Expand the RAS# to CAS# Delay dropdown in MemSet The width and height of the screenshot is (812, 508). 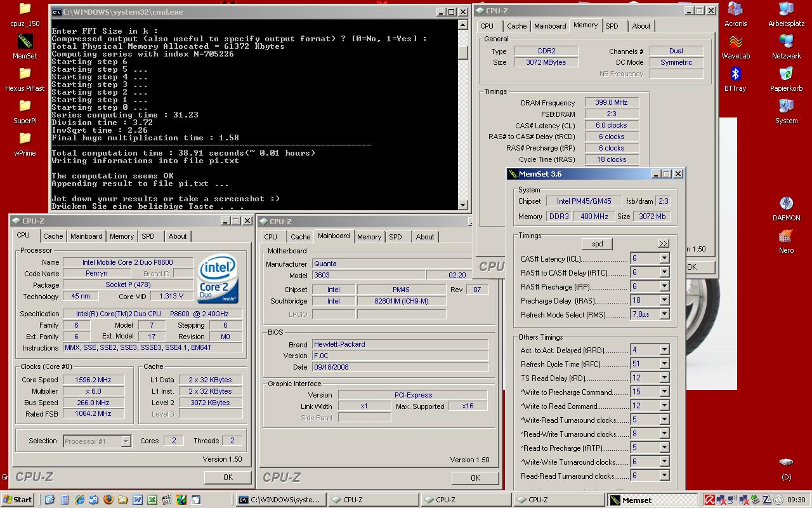coord(664,272)
